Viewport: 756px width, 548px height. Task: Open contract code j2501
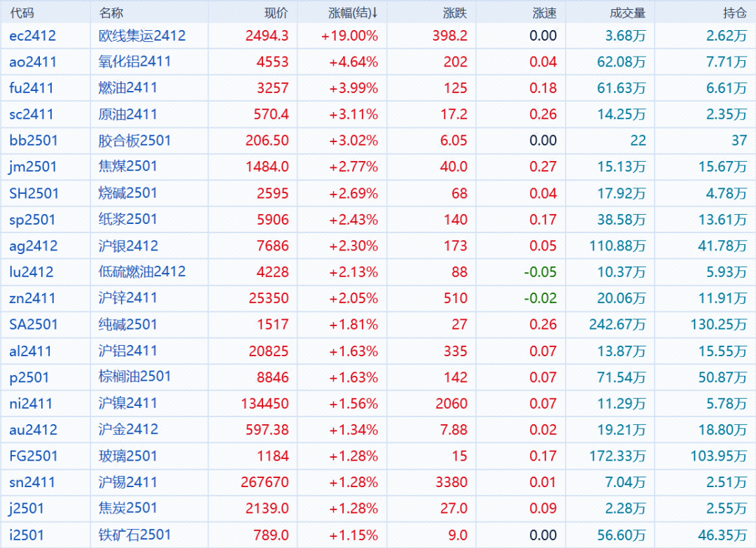point(27,509)
